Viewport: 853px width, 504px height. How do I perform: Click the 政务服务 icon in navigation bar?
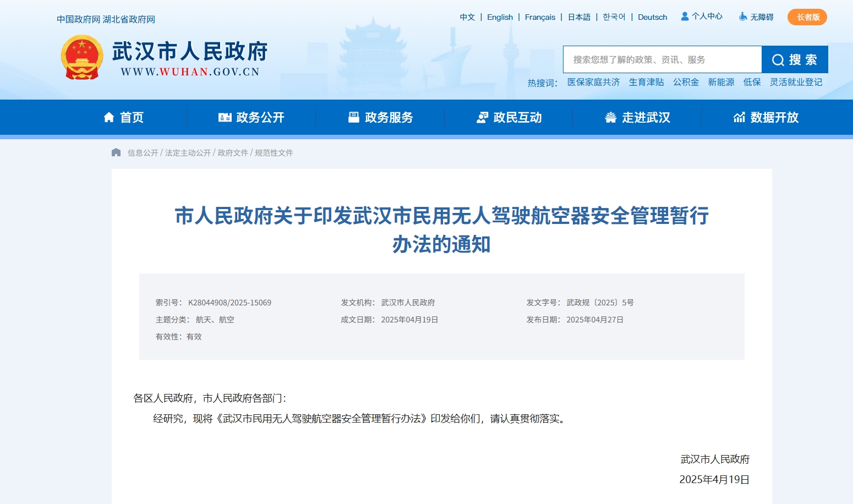[354, 117]
